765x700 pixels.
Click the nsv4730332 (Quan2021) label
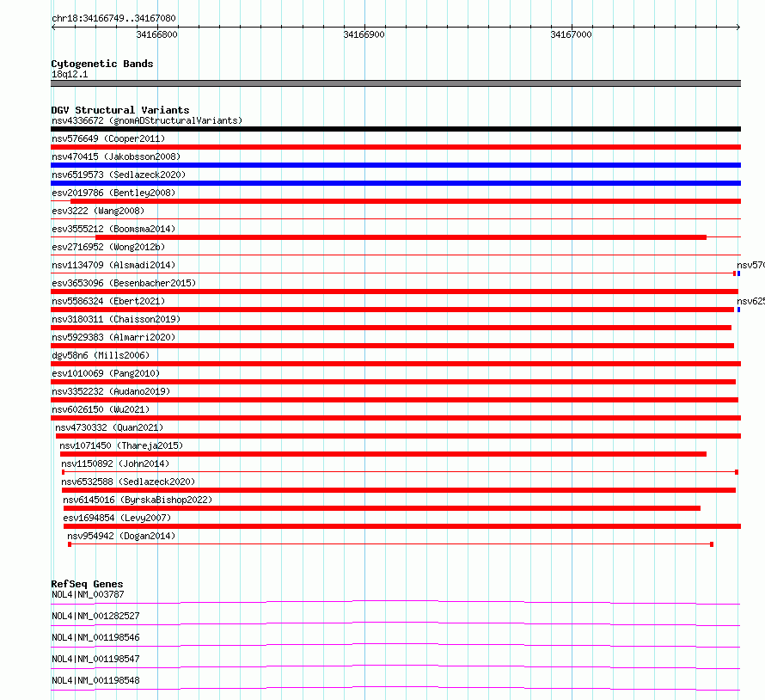coord(109,427)
